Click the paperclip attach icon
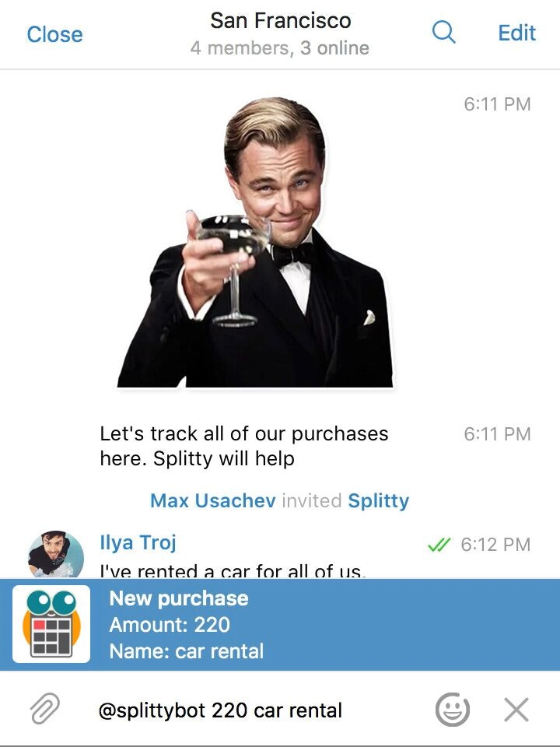The image size is (560, 747). tap(45, 710)
